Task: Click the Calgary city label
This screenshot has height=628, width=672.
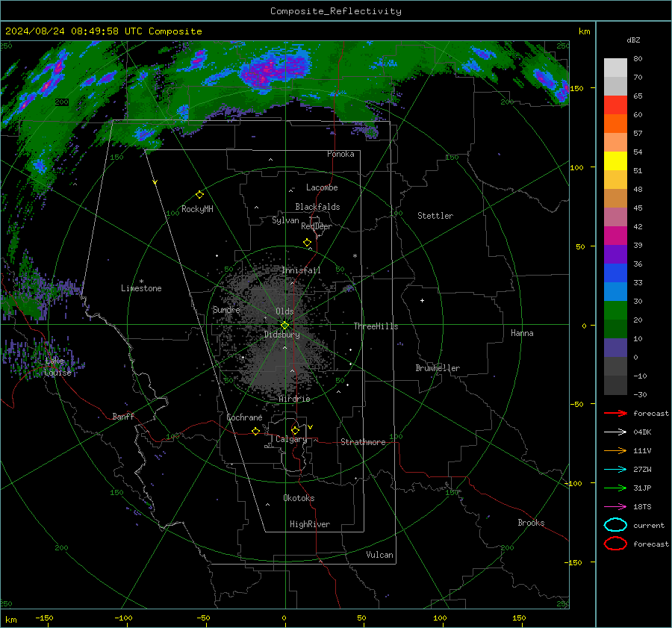Action: coord(291,439)
